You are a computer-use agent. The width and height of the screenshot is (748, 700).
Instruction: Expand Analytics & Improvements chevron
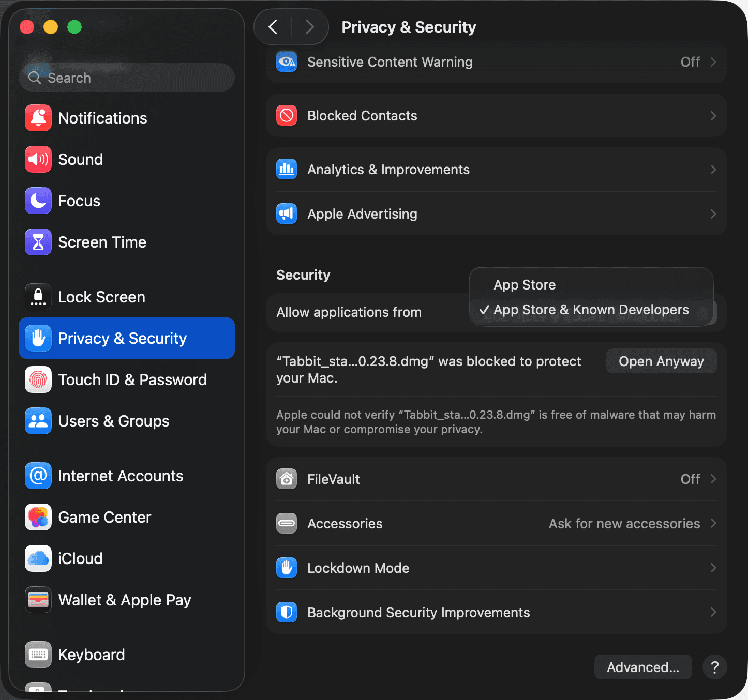coord(713,170)
